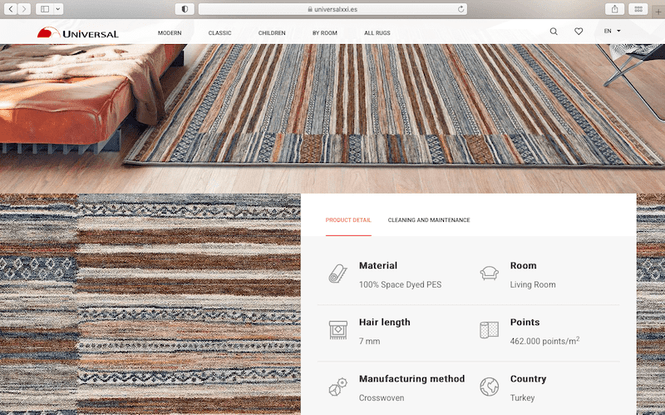The width and height of the screenshot is (665, 415).
Task: Expand the EN language dropdown
Action: coord(612,31)
